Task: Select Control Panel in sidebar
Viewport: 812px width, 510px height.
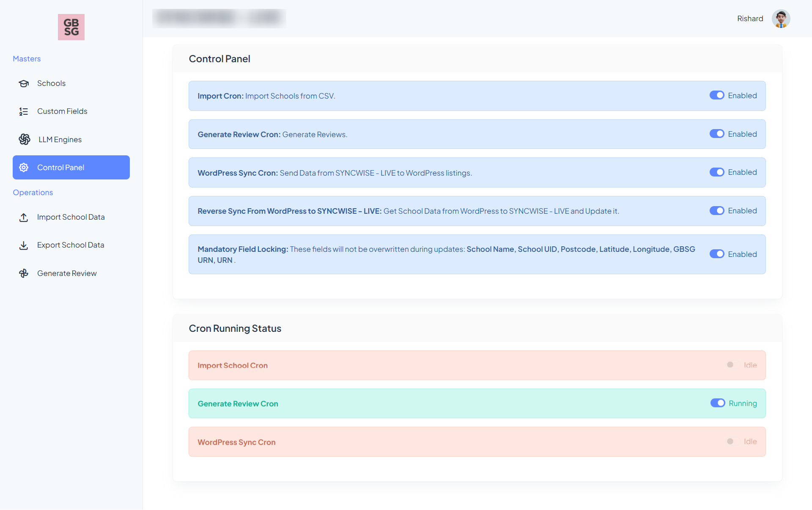Action: 71,167
